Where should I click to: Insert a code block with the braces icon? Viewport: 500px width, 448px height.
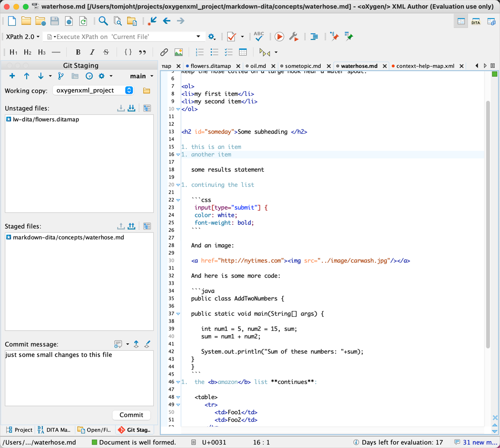[x=128, y=52]
